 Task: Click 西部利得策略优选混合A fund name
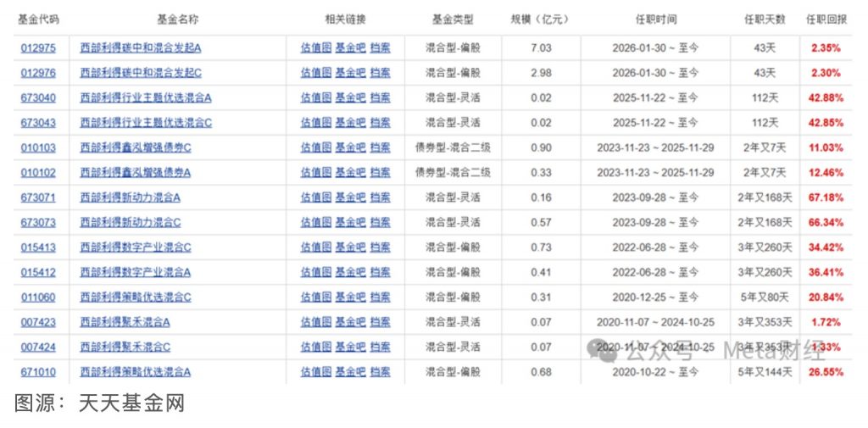point(136,372)
